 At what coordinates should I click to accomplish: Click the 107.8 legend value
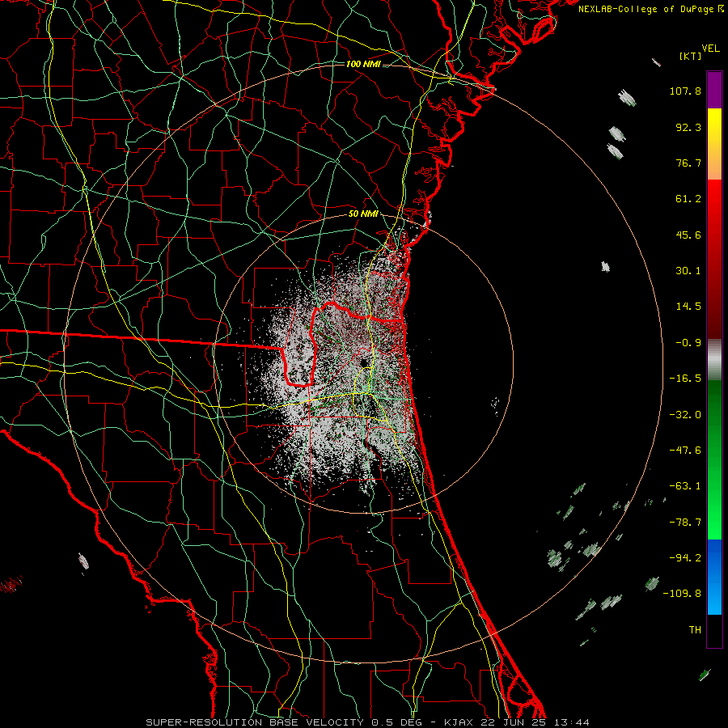pyautogui.click(x=685, y=91)
